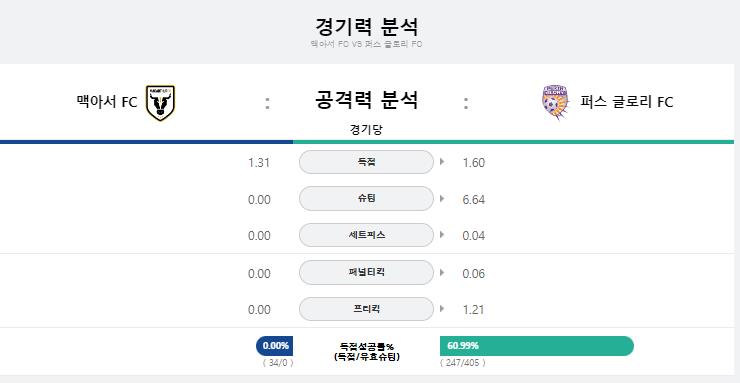This screenshot has height=383, width=740.
Task: Click the 득점성공률% label text
Action: pyautogui.click(x=366, y=346)
